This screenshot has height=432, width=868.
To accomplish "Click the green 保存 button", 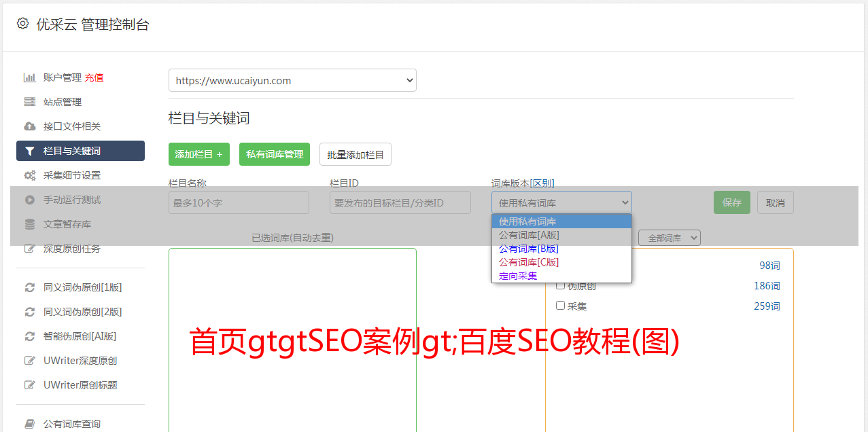I will pos(732,202).
